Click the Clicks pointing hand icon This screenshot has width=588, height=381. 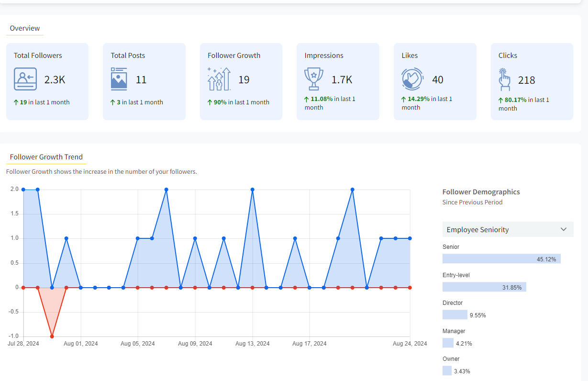click(x=505, y=79)
